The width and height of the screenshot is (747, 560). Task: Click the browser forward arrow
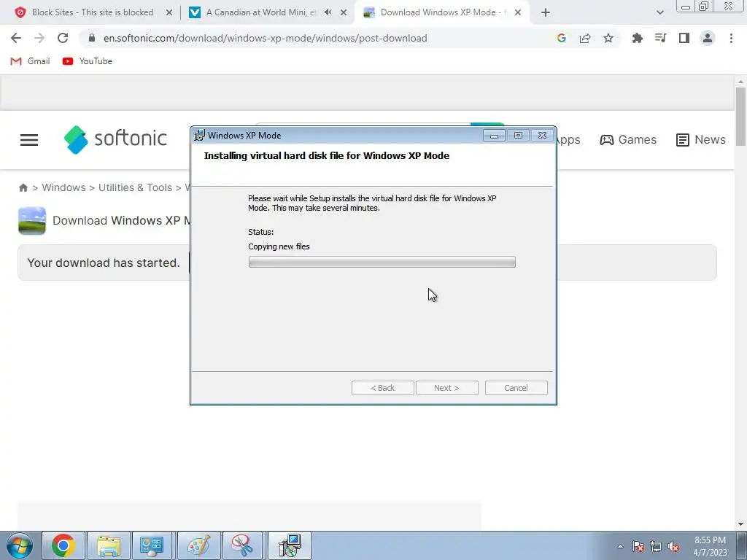(x=39, y=38)
